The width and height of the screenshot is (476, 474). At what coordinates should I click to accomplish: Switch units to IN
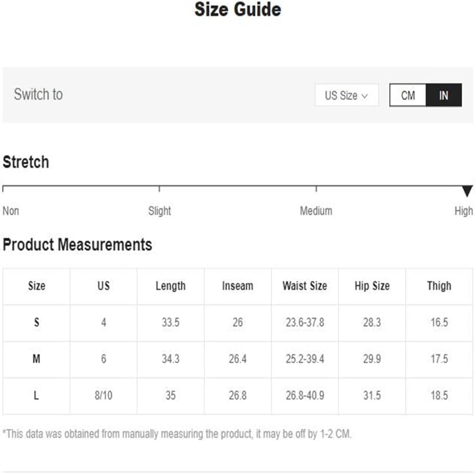pyautogui.click(x=443, y=95)
